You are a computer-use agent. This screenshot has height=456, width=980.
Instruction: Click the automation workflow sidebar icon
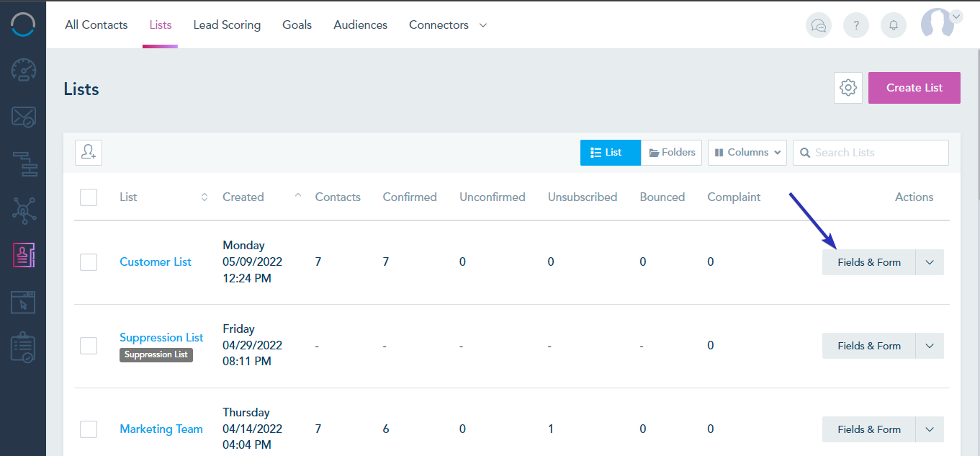[x=23, y=164]
